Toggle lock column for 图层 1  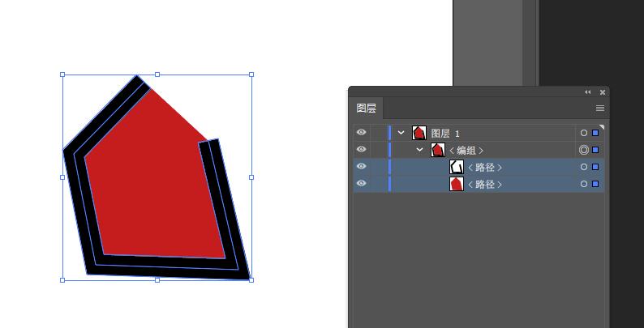click(377, 133)
